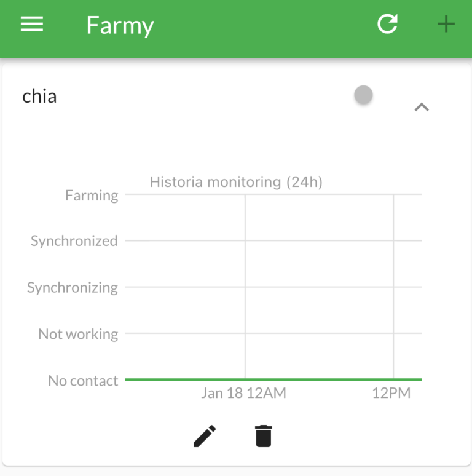The width and height of the screenshot is (472, 476).
Task: Toggle the chia monitoring switch
Action: coord(363,95)
